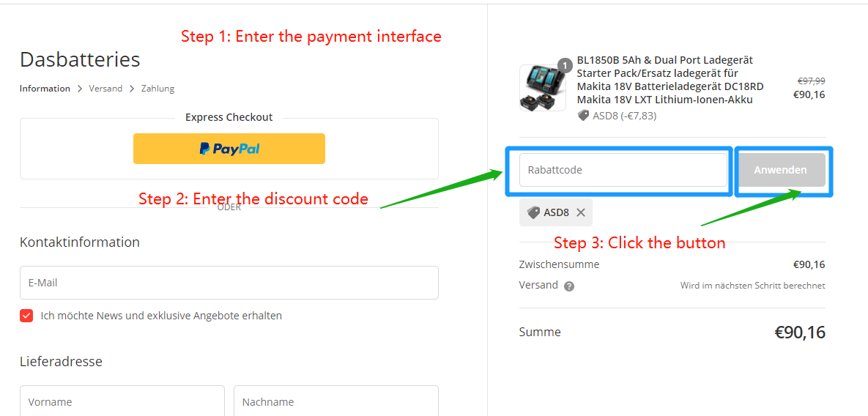Jump to the Zahlung breadcrumb step
The height and width of the screenshot is (416, 868).
157,89
